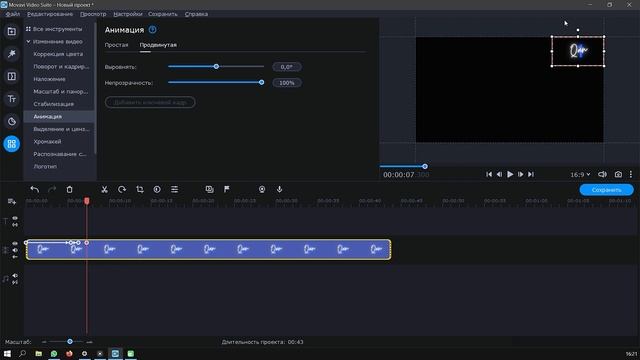Open the Сохранить menu

162,14
